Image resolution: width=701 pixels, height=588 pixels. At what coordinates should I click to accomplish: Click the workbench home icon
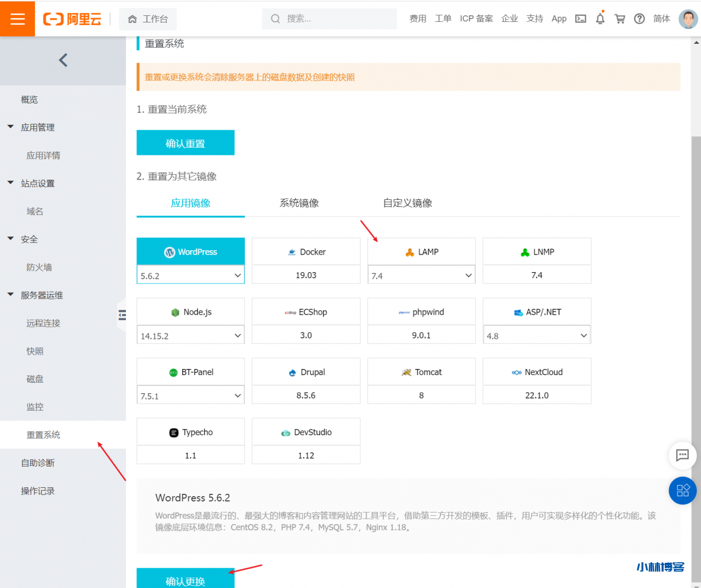(132, 19)
